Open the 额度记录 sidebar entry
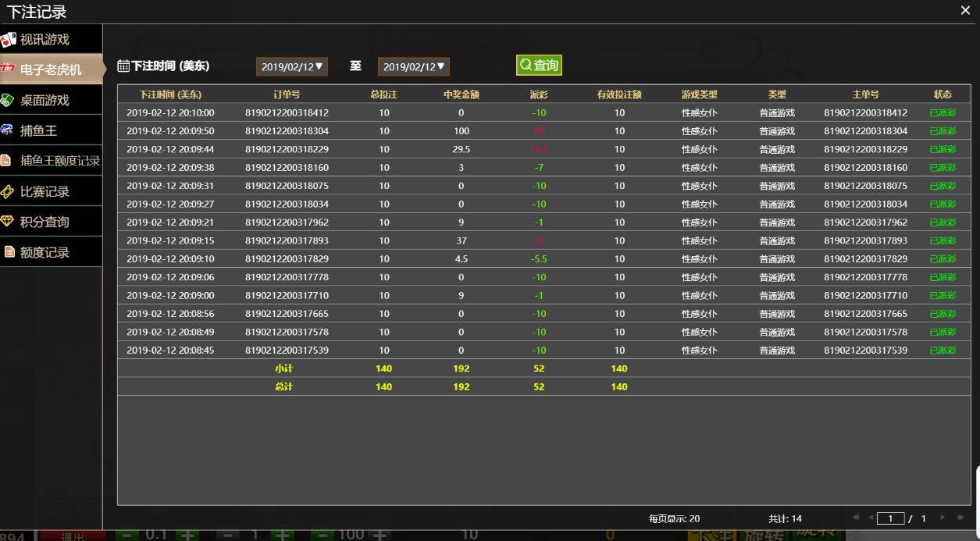980x541 pixels. point(51,252)
